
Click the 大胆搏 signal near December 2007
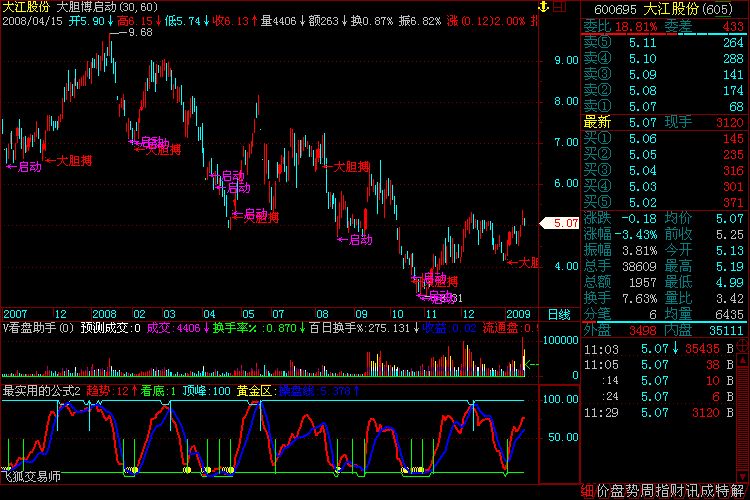68,161
